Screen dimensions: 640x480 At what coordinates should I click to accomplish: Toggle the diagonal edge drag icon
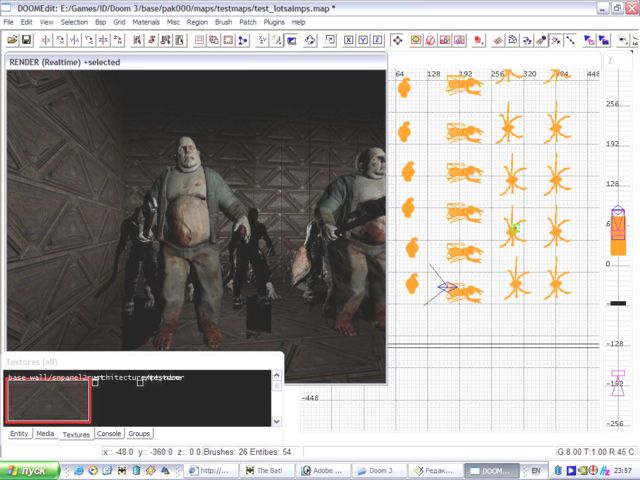[x=570, y=40]
